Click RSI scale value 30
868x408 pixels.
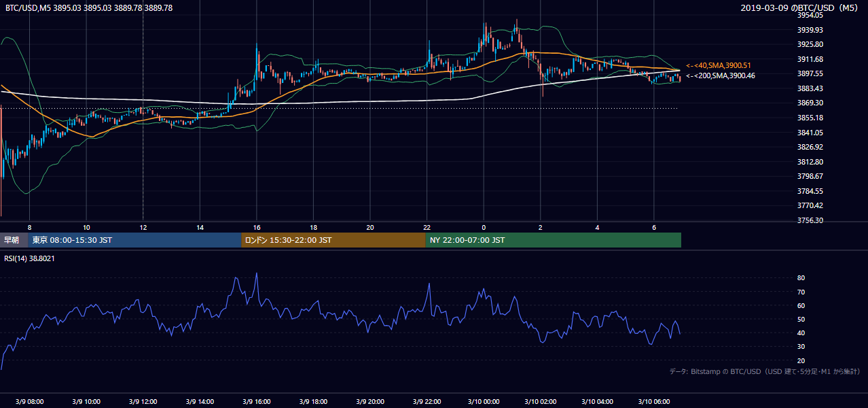coord(801,347)
